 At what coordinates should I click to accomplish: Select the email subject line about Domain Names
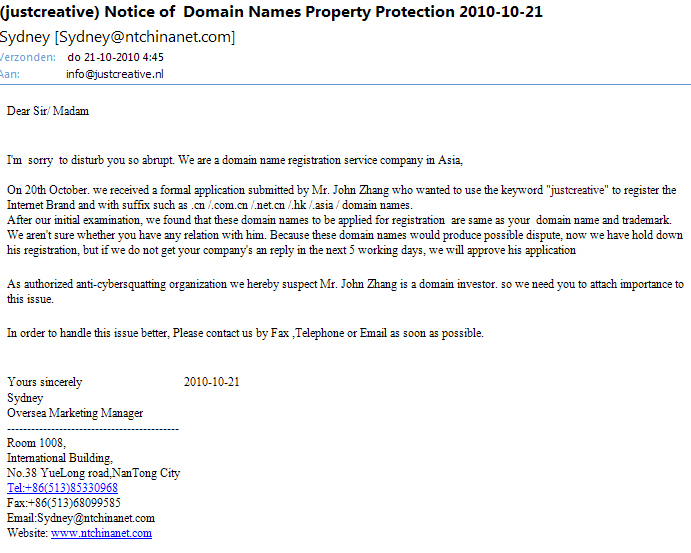pyautogui.click(x=271, y=12)
